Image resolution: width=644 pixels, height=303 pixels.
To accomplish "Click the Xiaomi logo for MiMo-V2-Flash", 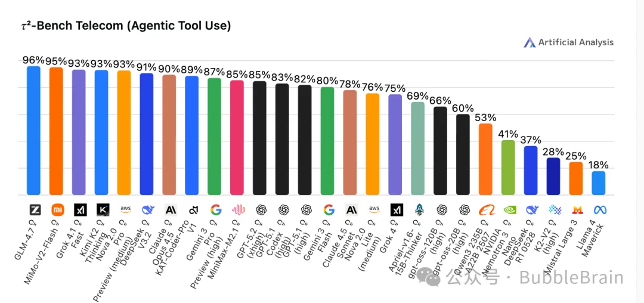I will 57,209.
